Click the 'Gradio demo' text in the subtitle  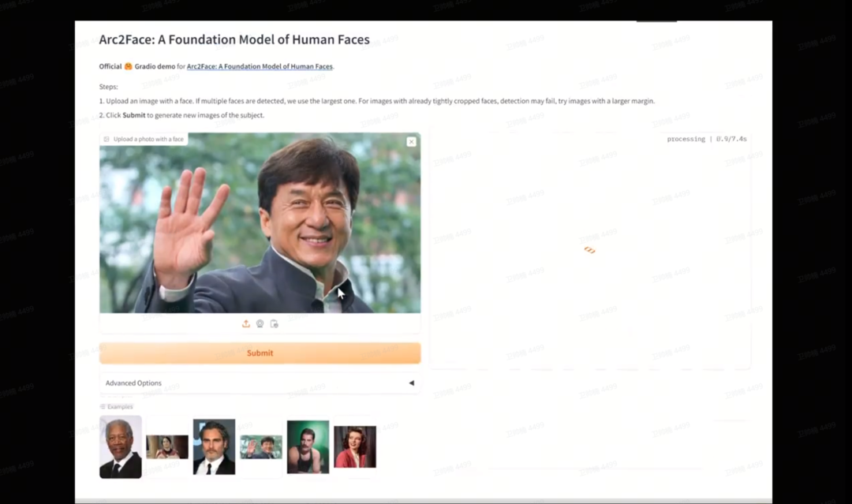click(x=155, y=66)
